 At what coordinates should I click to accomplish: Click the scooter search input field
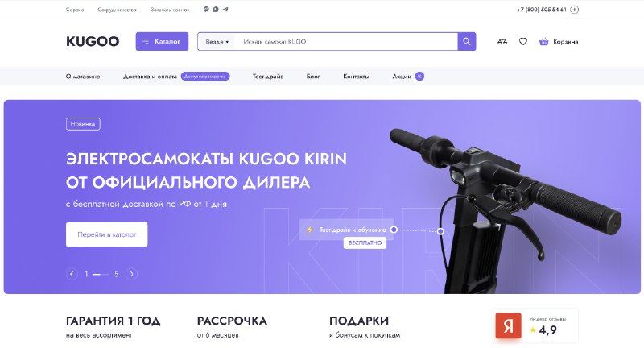pos(346,42)
